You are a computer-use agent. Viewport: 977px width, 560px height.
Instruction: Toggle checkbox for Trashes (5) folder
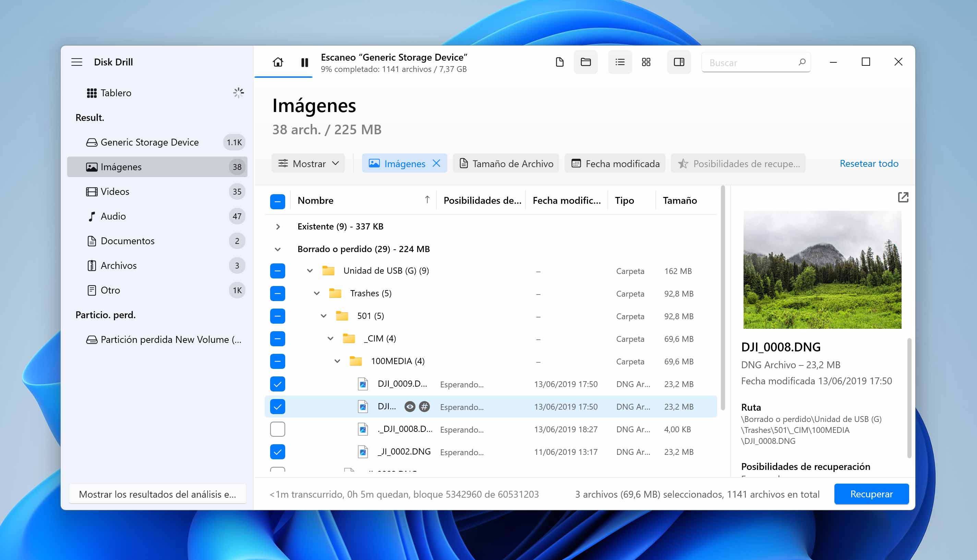click(278, 294)
